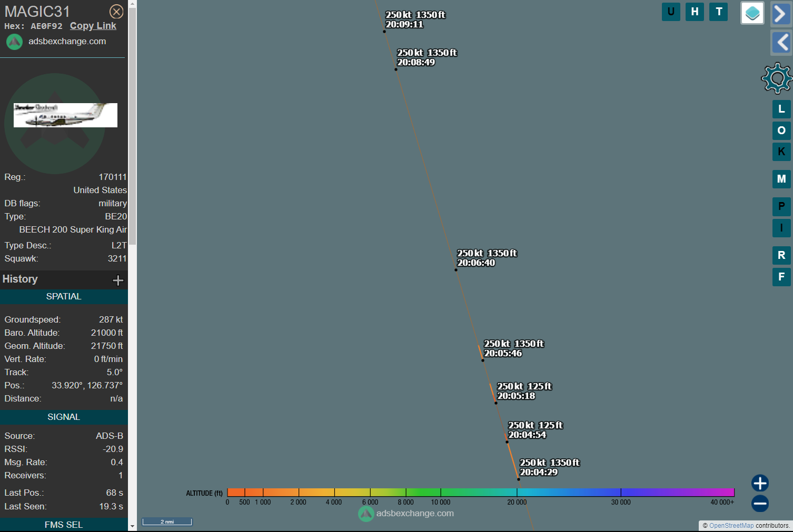This screenshot has width=793, height=532.
Task: Select the registration value 170111
Action: 113,177
